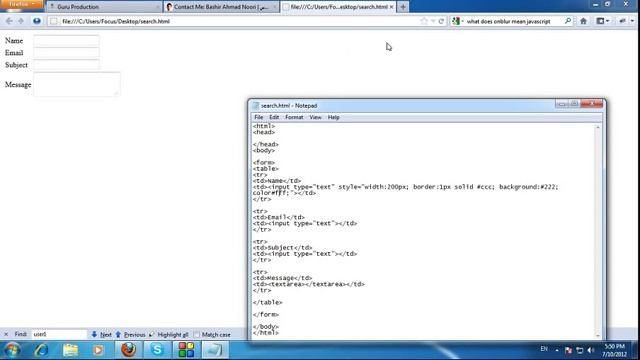Screen dimensions: 640x360
Task: Click the Name text input on page
Action: coord(66,40)
